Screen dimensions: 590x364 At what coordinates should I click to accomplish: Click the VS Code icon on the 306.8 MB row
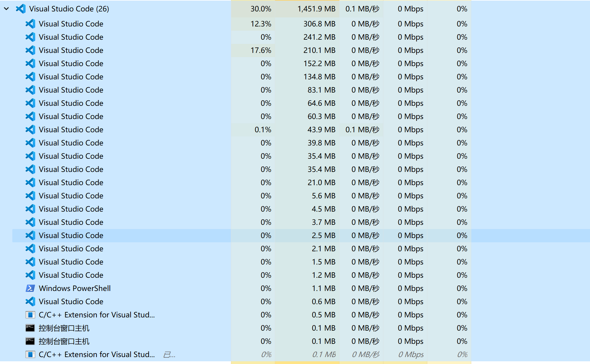click(x=30, y=24)
